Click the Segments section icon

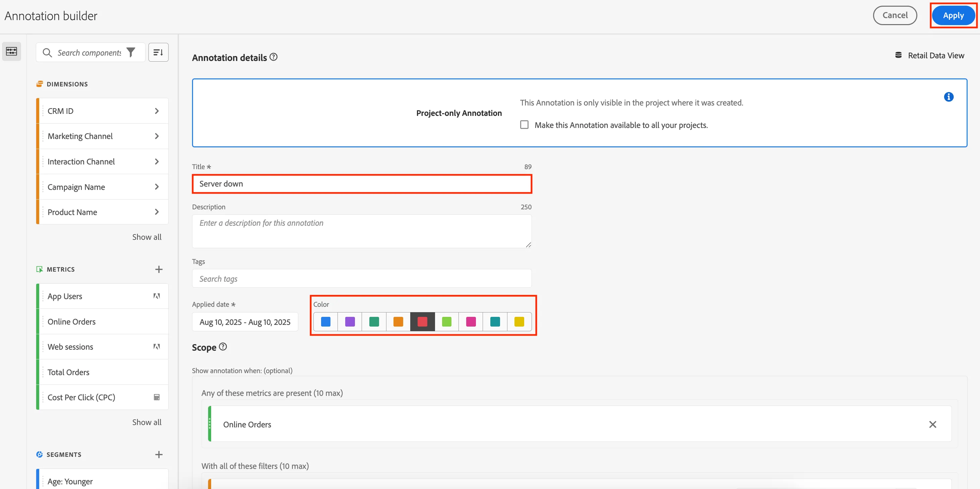pyautogui.click(x=40, y=455)
